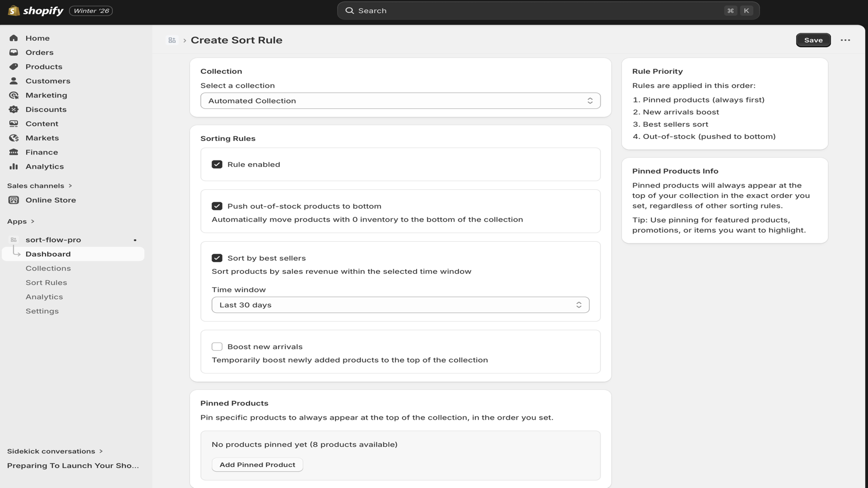This screenshot has width=868, height=488.
Task: Open the Select a collection dropdown
Action: [x=400, y=100]
